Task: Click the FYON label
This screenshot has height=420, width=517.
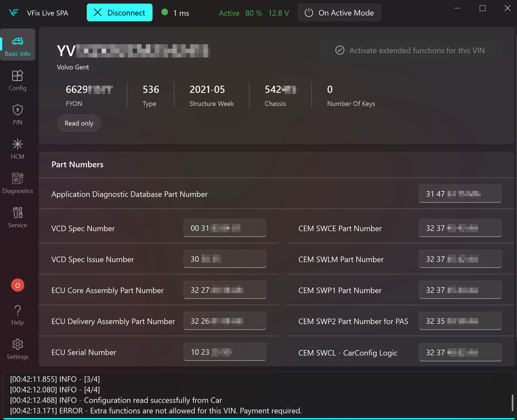Action: pyautogui.click(x=74, y=104)
